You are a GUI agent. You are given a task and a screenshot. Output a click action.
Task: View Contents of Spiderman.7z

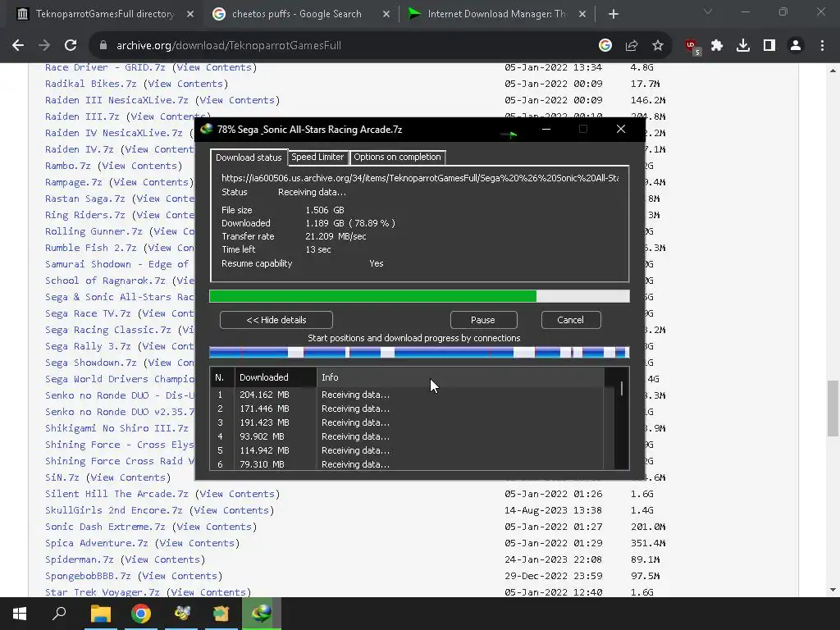point(163,559)
